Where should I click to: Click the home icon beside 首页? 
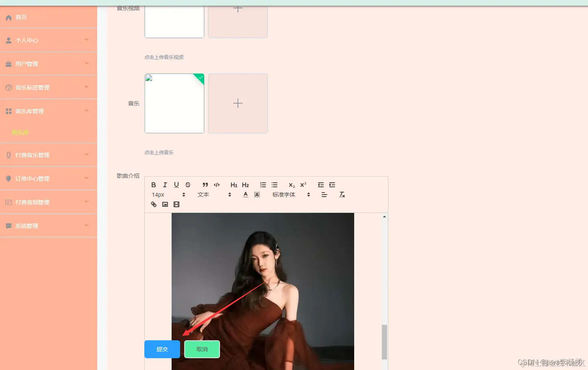[x=9, y=18]
